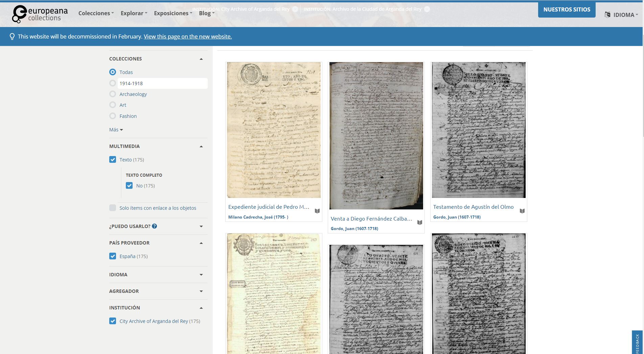Select the Fashion collection radio
Screen dimensions: 644x354
[x=113, y=116]
